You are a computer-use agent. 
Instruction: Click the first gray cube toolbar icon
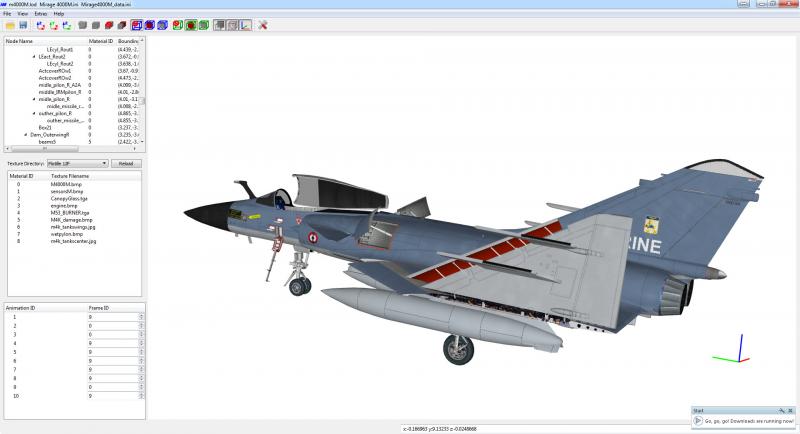coord(83,25)
